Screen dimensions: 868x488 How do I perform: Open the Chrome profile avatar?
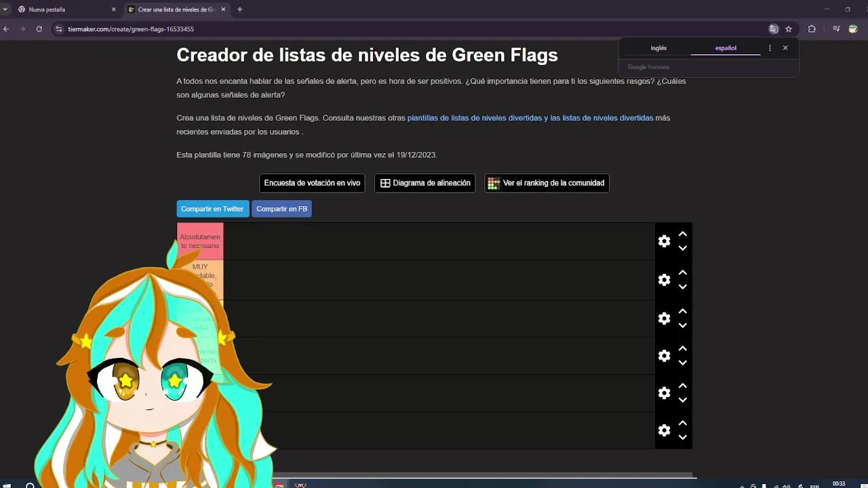pyautogui.click(x=853, y=29)
